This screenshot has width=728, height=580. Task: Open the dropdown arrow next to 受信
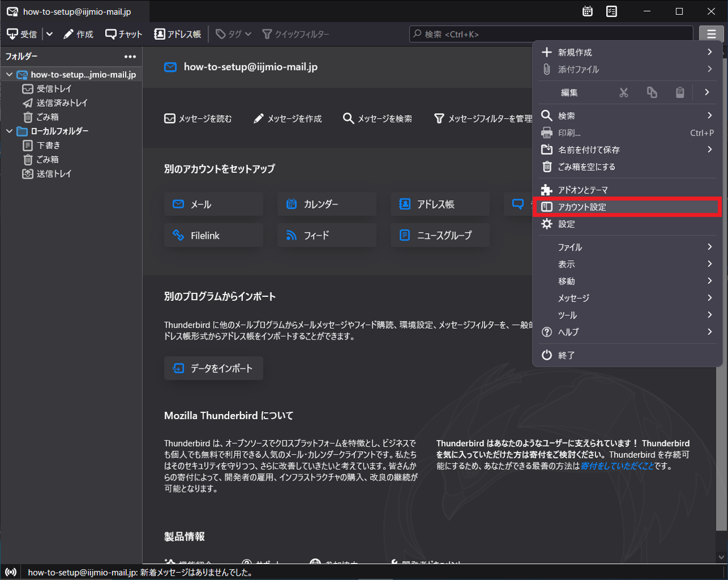click(49, 34)
